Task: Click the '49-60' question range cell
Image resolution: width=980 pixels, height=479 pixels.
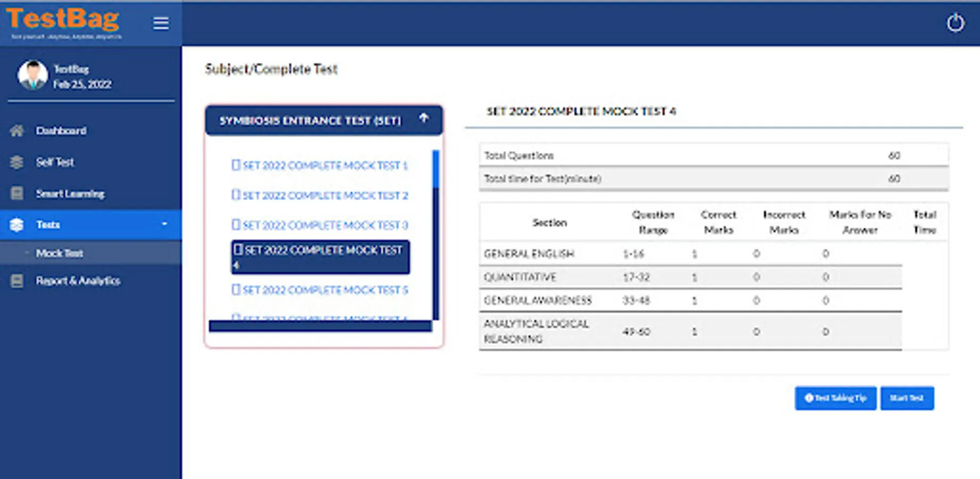Action: 636,332
